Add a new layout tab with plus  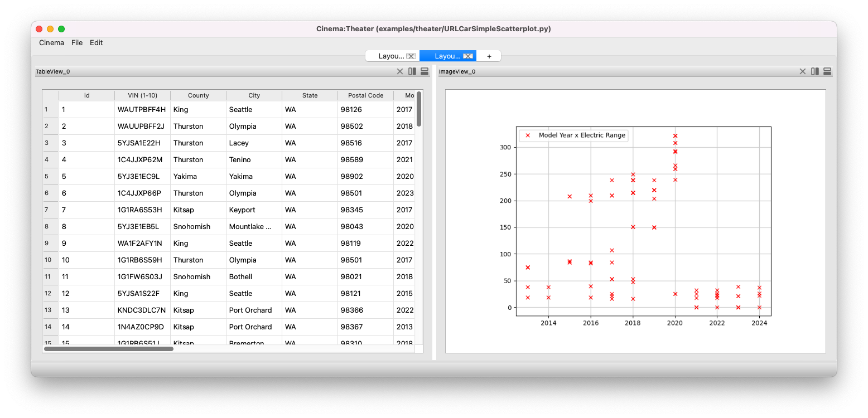coord(489,56)
